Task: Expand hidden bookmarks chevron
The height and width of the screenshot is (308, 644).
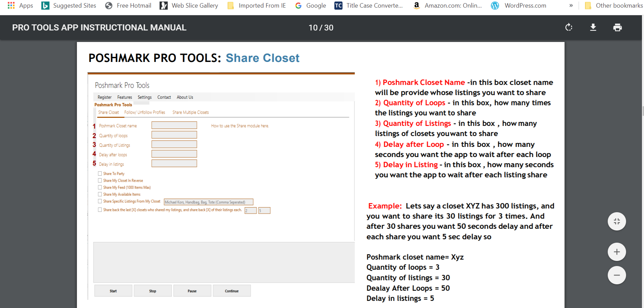Action: (x=571, y=5)
